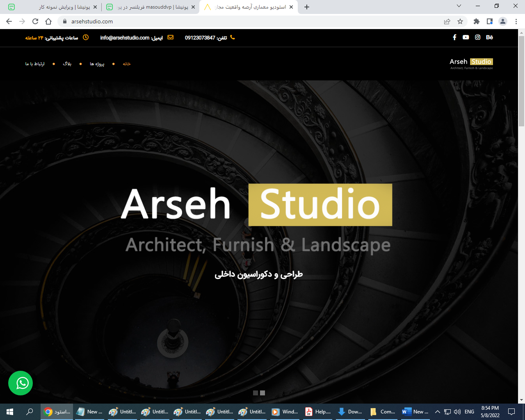
Task: Click the phone number 09123073847
Action: pyautogui.click(x=200, y=38)
